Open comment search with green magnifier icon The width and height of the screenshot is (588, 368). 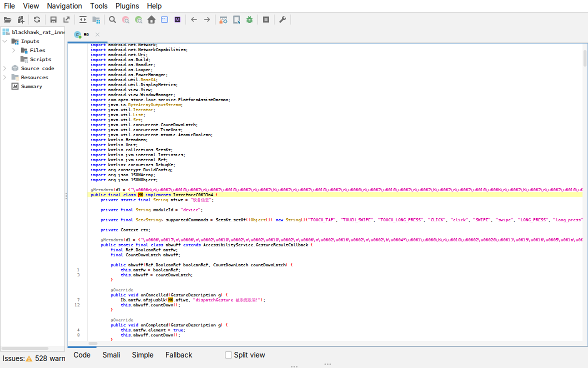[139, 20]
